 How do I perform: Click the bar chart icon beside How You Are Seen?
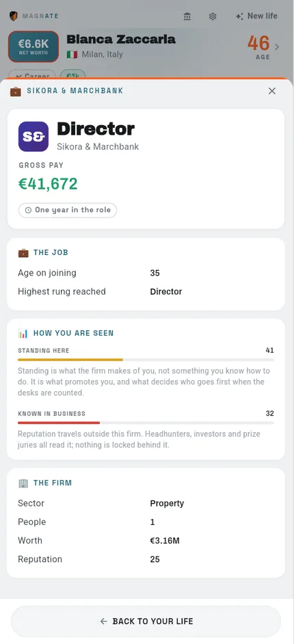point(23,334)
